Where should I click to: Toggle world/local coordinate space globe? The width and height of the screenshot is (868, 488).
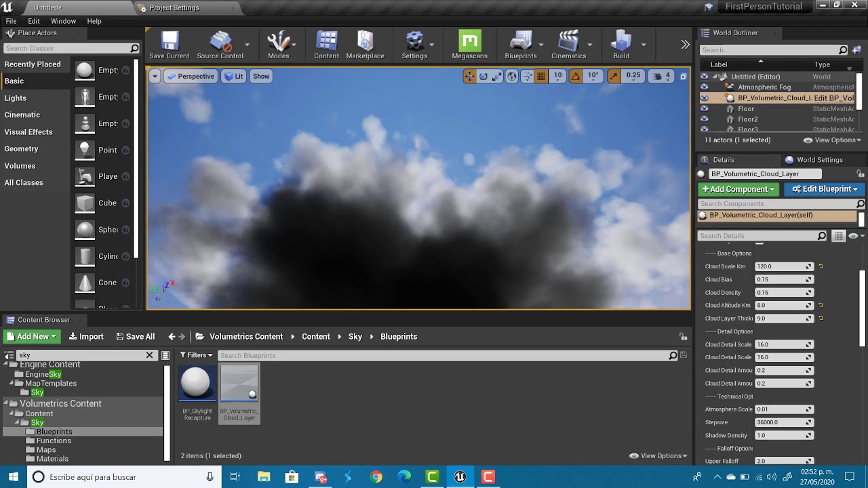[512, 76]
